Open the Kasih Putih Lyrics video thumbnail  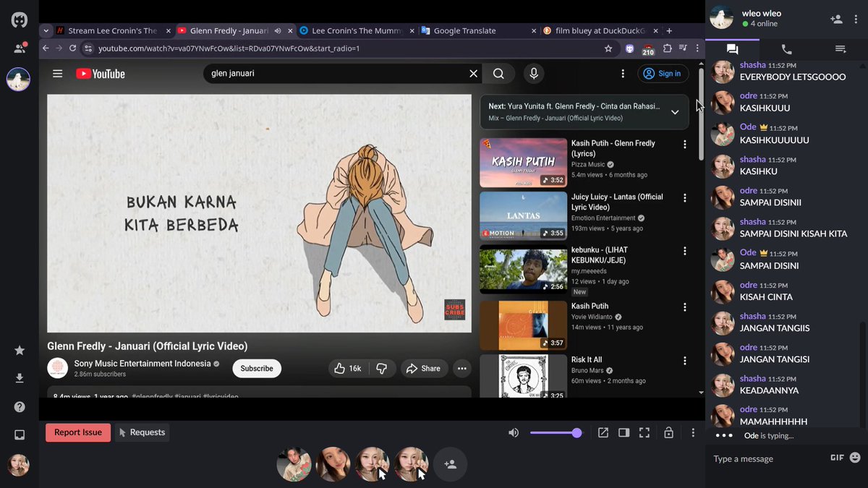pyautogui.click(x=523, y=163)
